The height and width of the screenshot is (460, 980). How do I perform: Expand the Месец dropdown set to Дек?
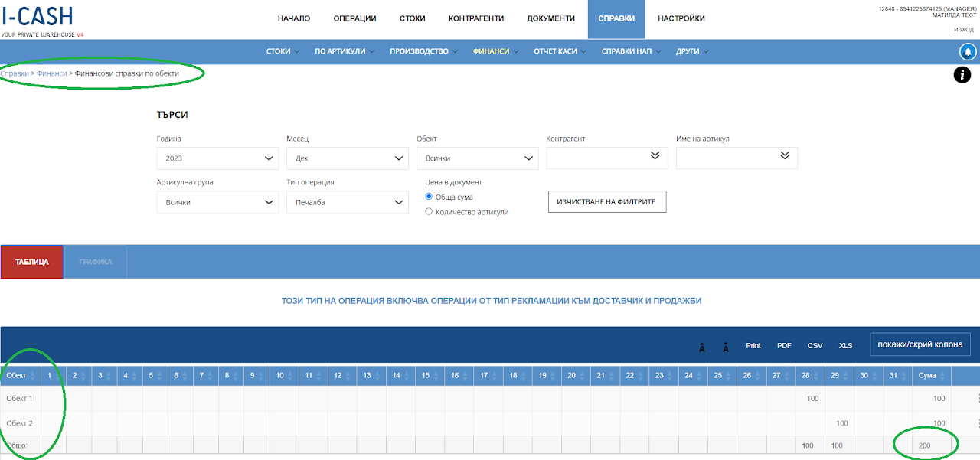coord(348,158)
